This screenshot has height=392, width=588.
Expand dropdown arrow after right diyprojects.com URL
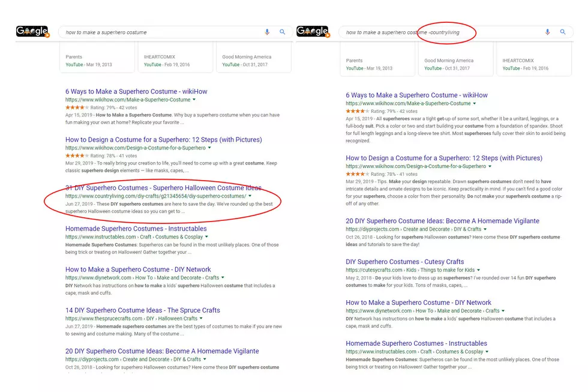pyautogui.click(x=485, y=229)
